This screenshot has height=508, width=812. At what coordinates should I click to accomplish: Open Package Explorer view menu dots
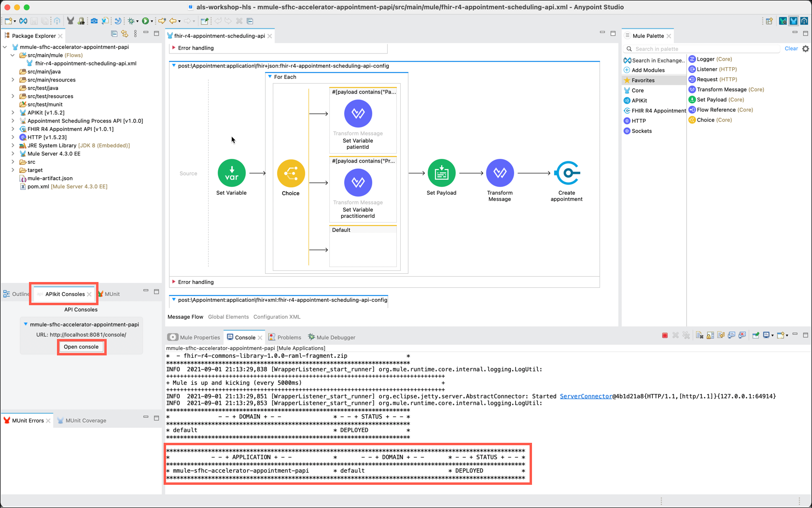click(136, 34)
